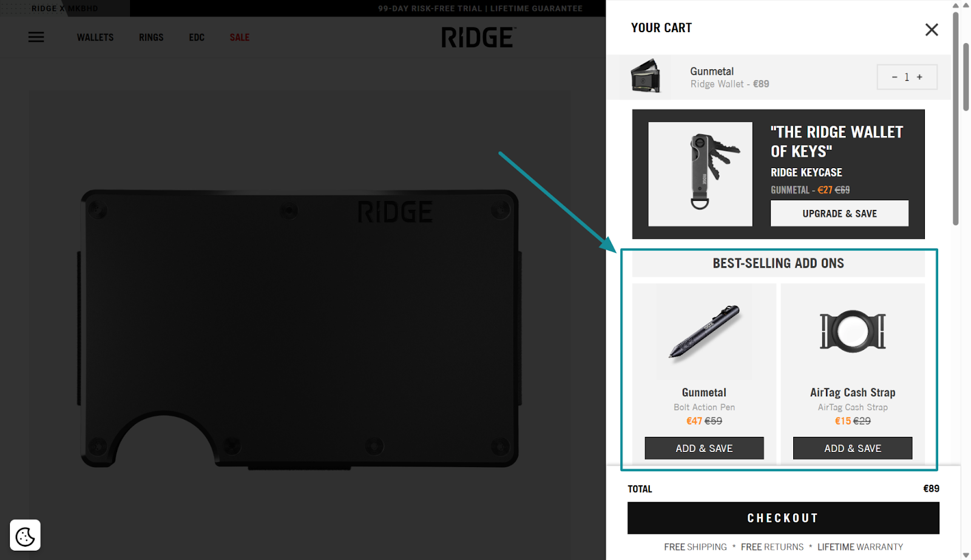Add & Save the AirTag Cash Strap
The height and width of the screenshot is (560, 971).
(x=853, y=448)
